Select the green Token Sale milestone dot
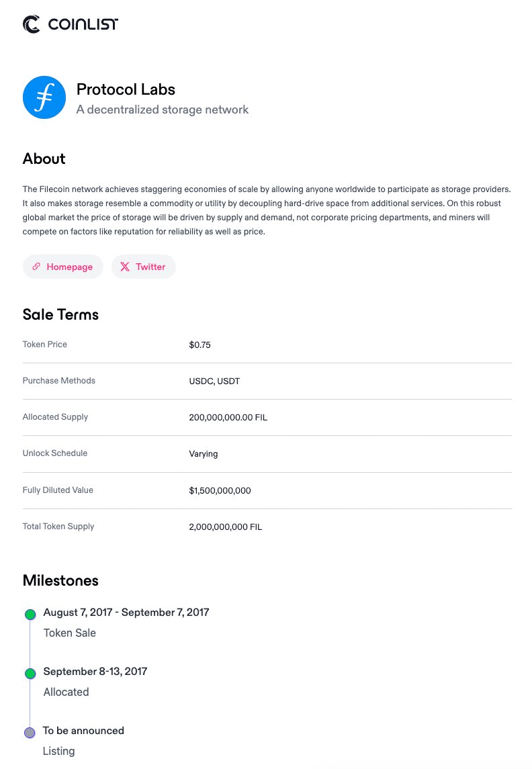The image size is (532, 769). pos(30,615)
